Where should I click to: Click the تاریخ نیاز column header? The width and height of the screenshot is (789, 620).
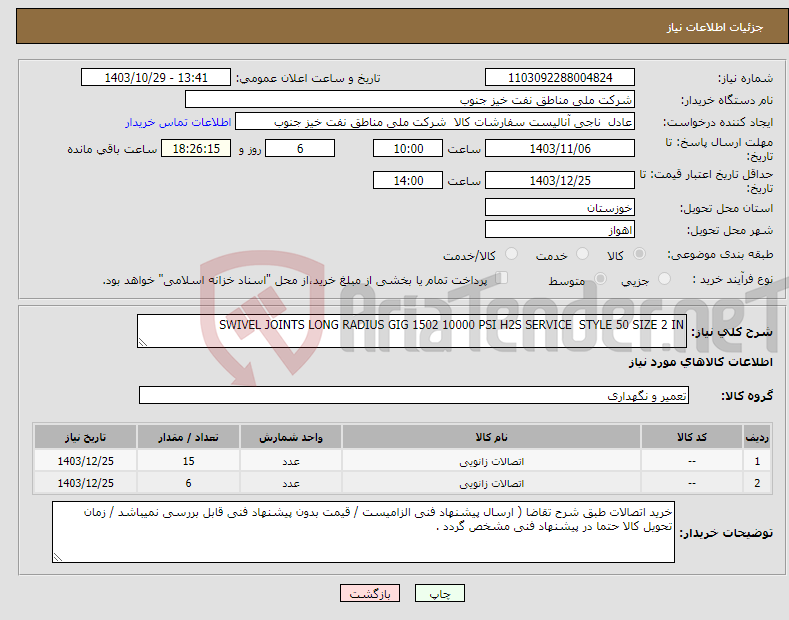[x=86, y=437]
